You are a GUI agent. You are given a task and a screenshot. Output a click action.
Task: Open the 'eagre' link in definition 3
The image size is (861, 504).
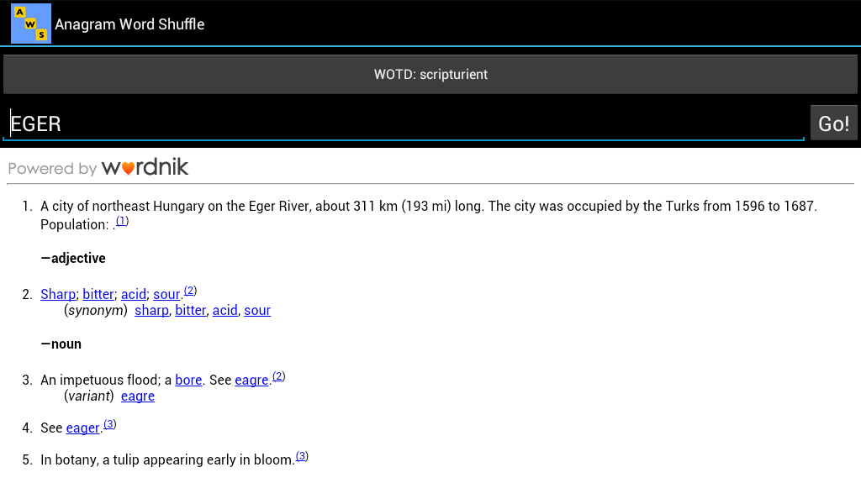(251, 380)
